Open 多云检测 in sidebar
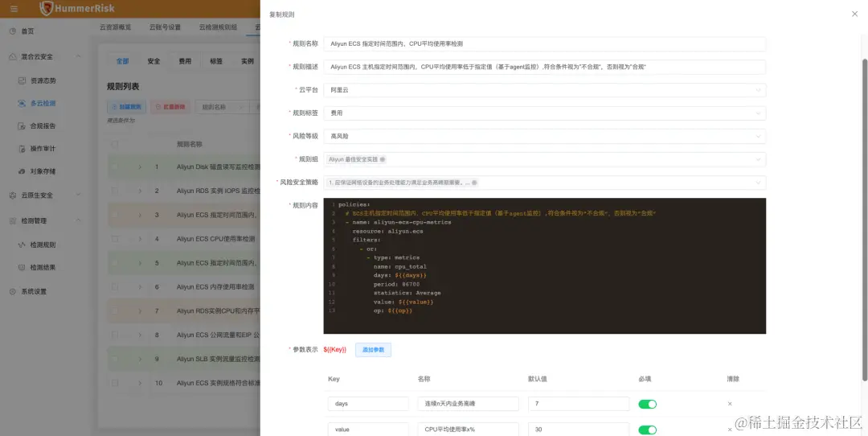Screen dimensions: 868x436 [x=43, y=103]
